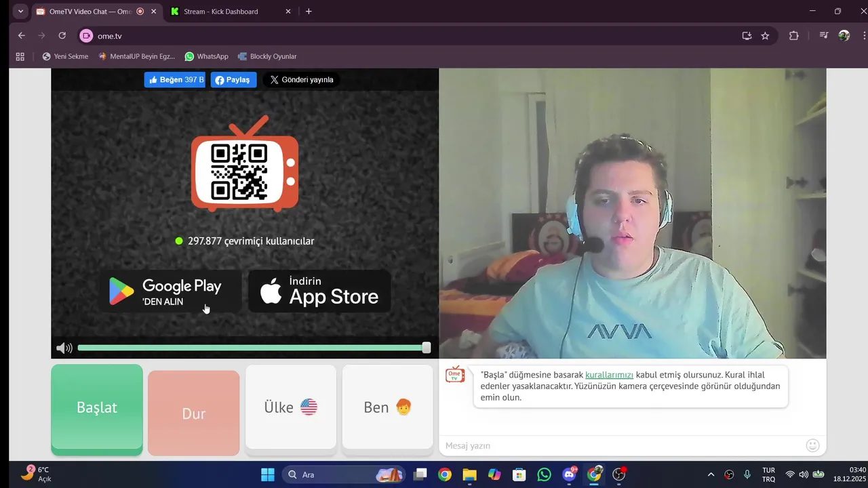
Task: Open the TUR TRQ keyboard layout switcher
Action: pos(768,474)
